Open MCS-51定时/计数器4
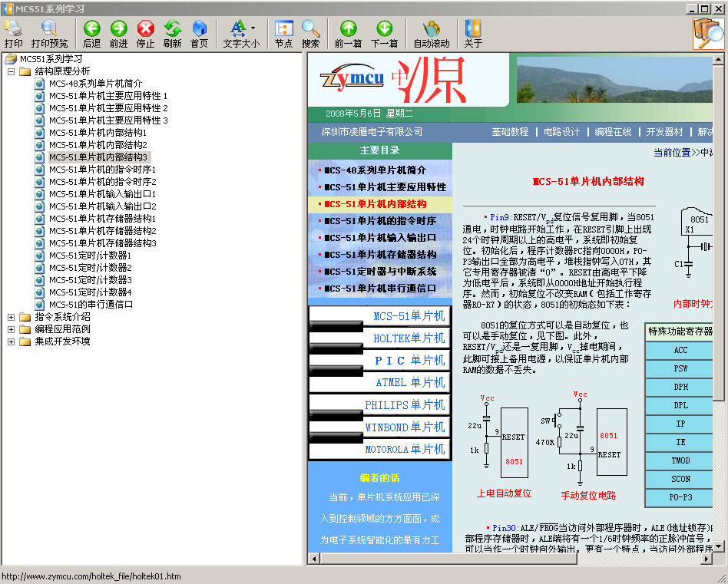Screen dimensions: 728x584 [91, 292]
